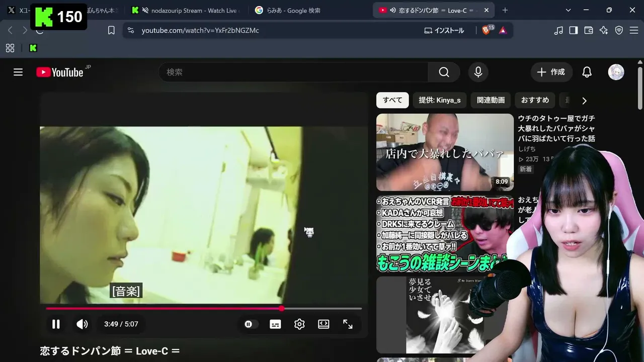Go back with the browser back arrow
The height and width of the screenshot is (362, 644).
pos(10,30)
